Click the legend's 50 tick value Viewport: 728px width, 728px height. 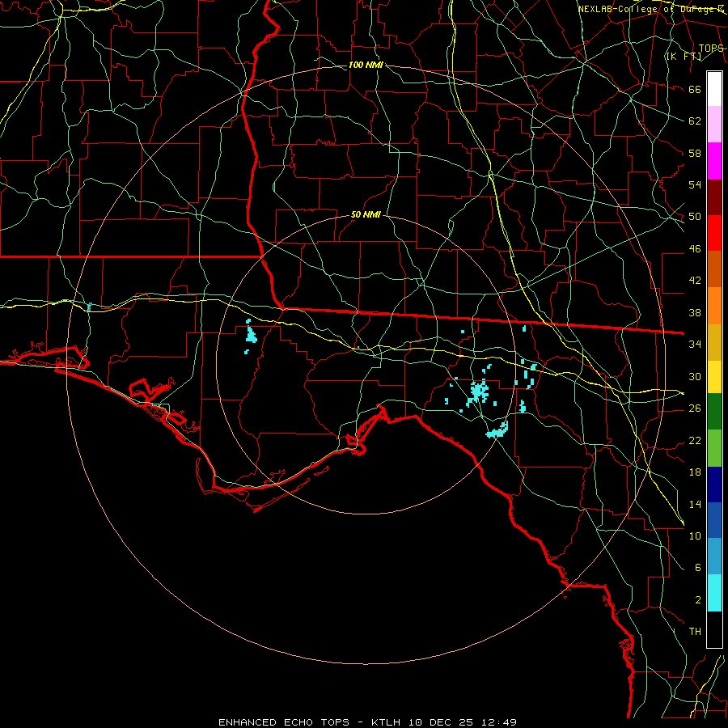click(695, 217)
